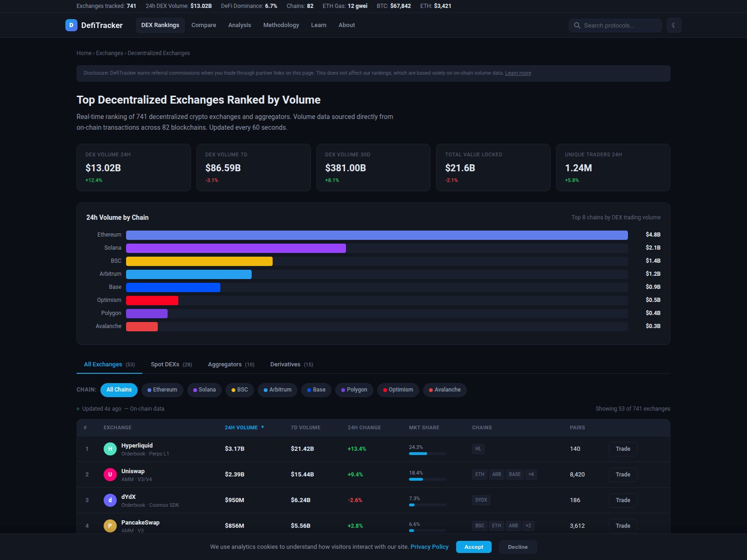
Task: Sort by 24H Change column header
Action: click(364, 427)
